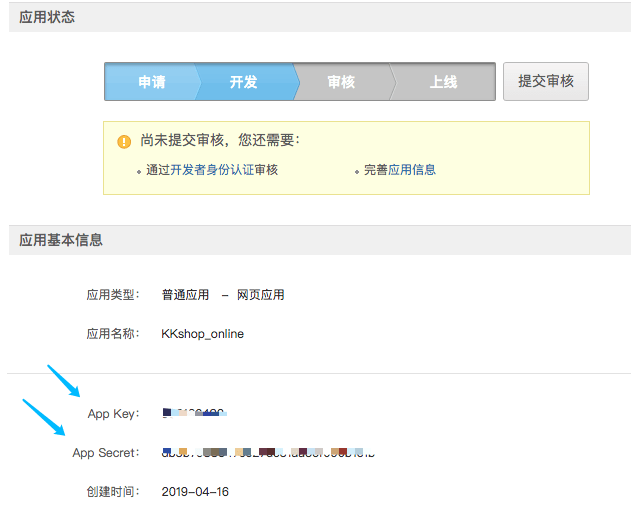Click the blue arrow pointing to App Secret
The height and width of the screenshot is (512, 631).
pyautogui.click(x=44, y=417)
